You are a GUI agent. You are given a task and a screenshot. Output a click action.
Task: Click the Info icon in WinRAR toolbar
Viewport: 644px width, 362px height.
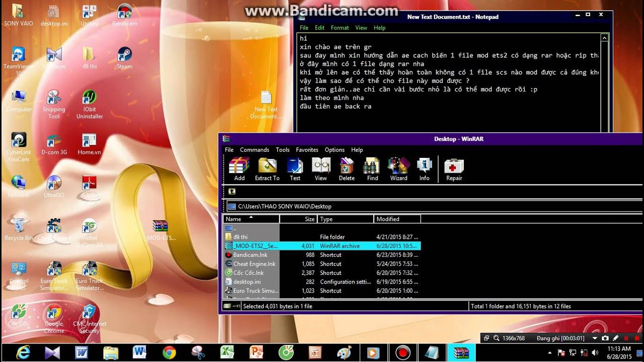pos(424,169)
